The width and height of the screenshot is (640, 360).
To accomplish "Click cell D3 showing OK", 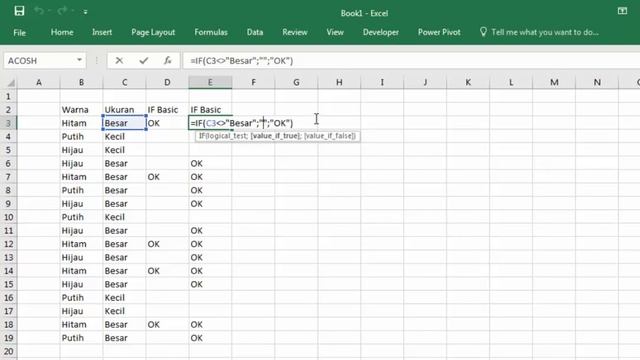I will [167, 123].
